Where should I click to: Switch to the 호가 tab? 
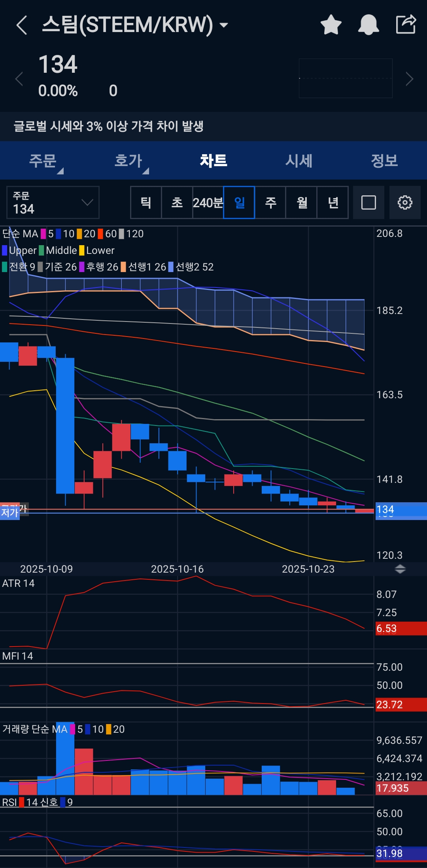128,161
